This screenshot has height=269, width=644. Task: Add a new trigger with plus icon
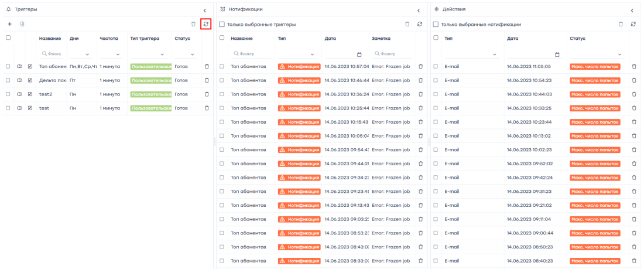pos(9,24)
